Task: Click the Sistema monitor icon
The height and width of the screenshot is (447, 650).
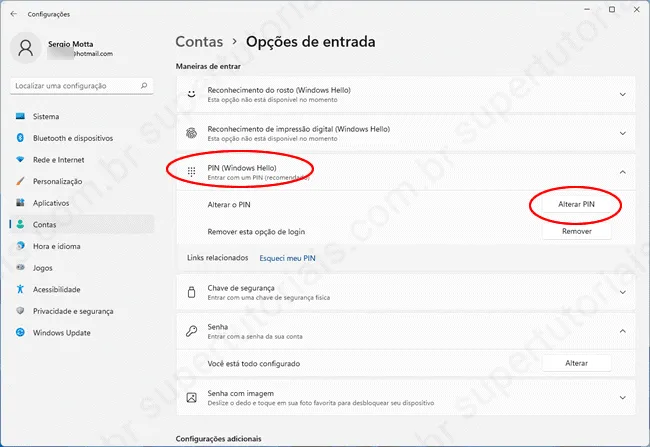Action: 20,117
